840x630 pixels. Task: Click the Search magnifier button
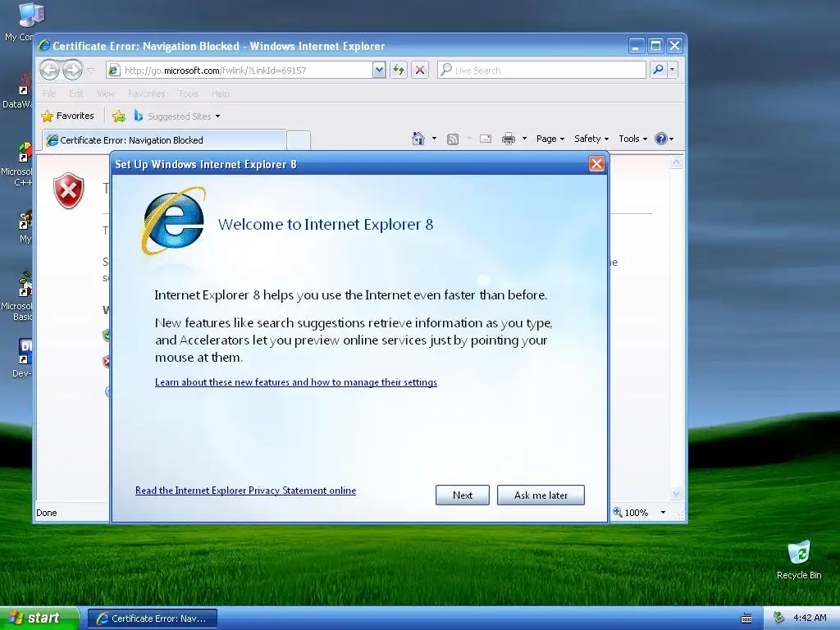(658, 70)
